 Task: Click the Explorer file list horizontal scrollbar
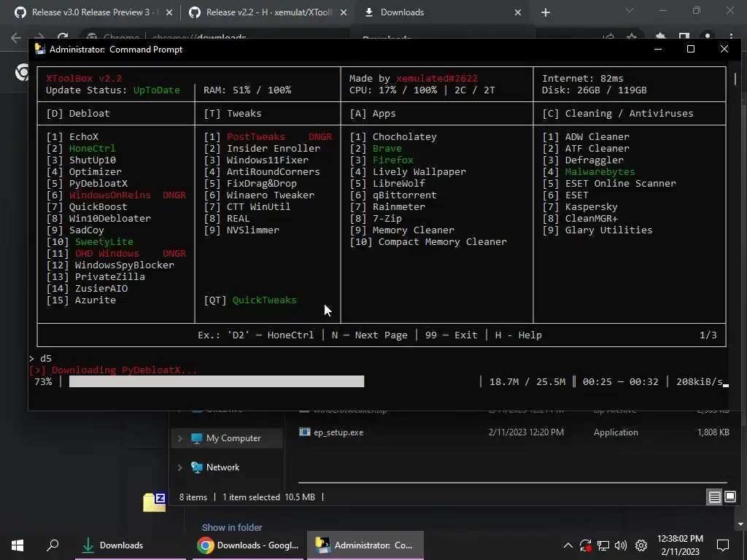[x=513, y=483]
